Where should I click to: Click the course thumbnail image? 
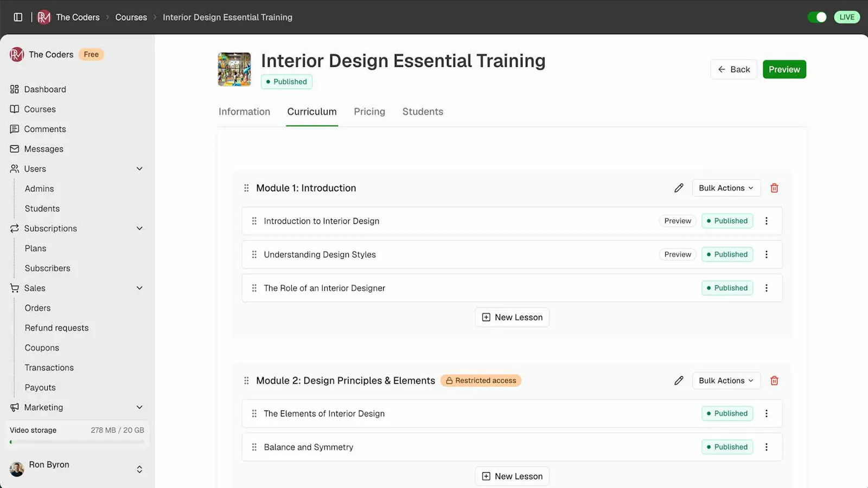234,69
